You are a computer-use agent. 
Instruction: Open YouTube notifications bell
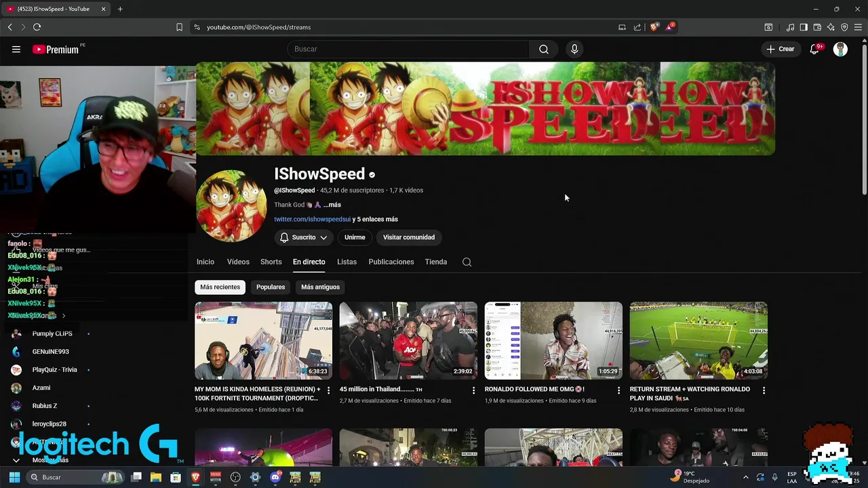tap(814, 49)
